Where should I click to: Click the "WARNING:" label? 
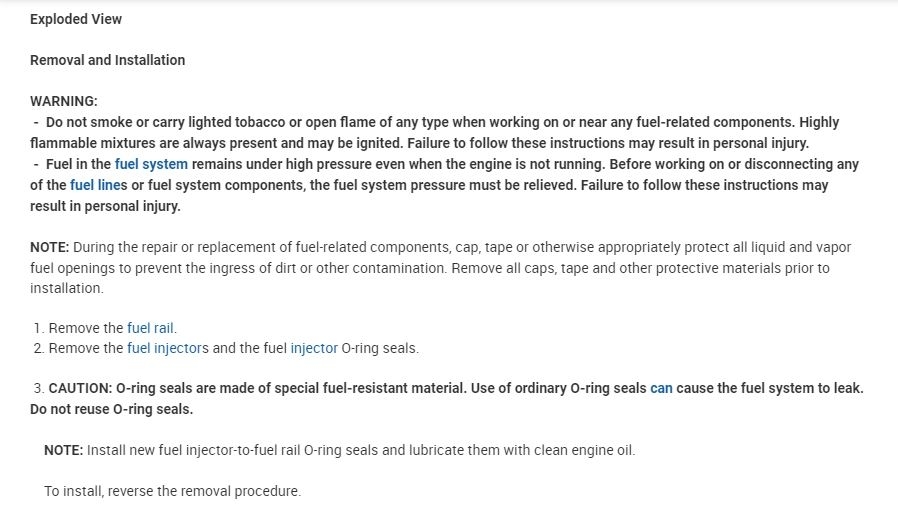tap(64, 101)
